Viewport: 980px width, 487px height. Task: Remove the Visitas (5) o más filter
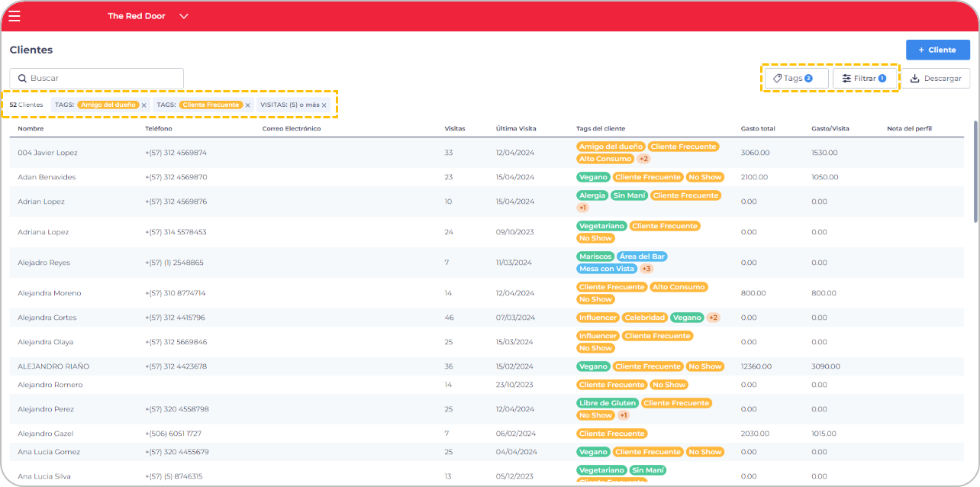point(324,105)
